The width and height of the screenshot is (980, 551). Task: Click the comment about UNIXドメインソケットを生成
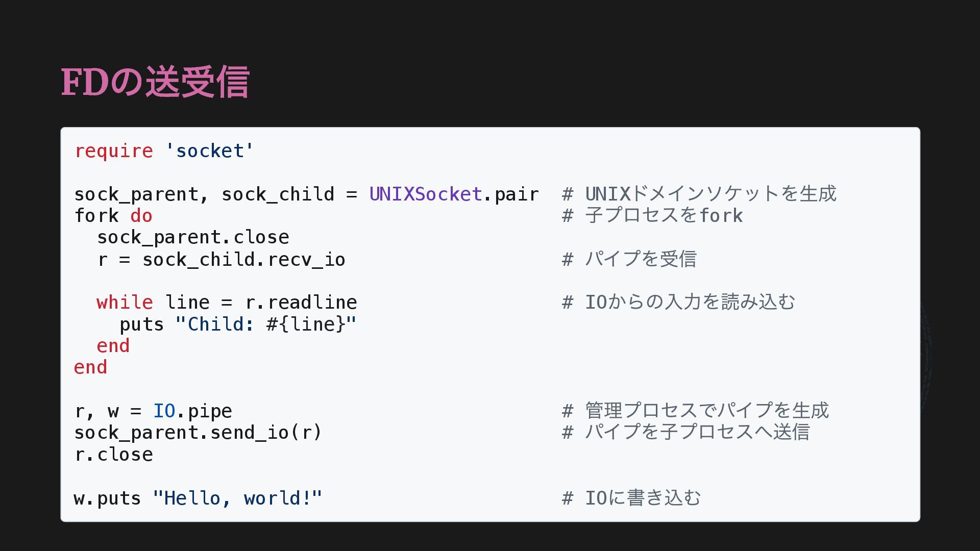(x=699, y=194)
